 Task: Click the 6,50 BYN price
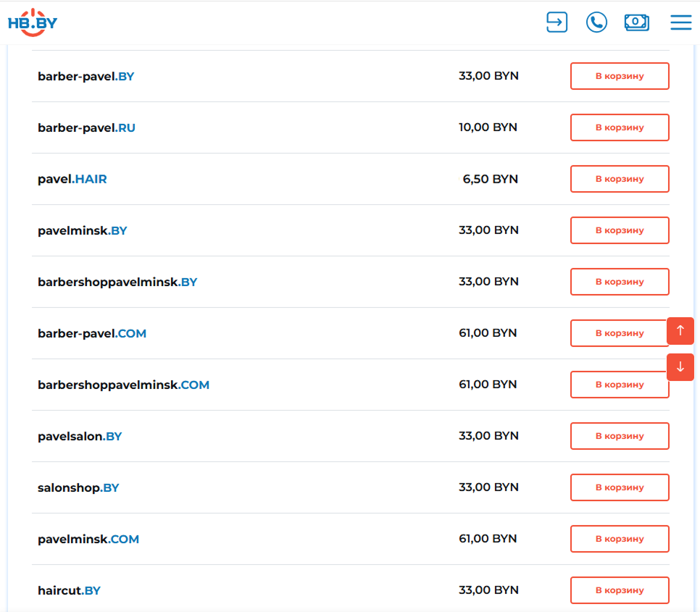click(490, 179)
